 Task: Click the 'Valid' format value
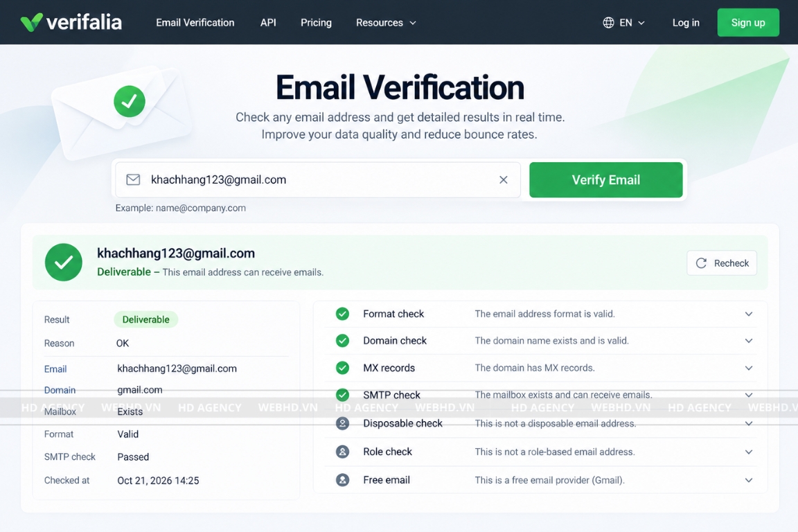[x=127, y=434]
